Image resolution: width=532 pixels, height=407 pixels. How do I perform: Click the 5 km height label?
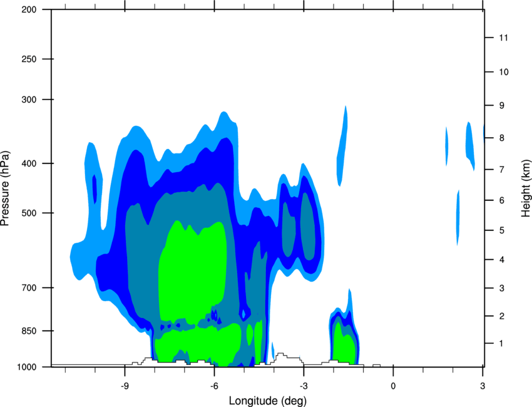point(502,230)
